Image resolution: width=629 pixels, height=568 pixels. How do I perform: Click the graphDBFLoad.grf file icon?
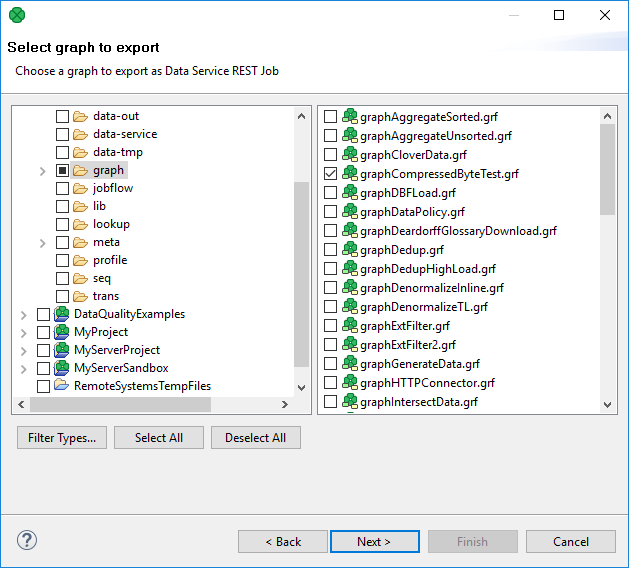349,192
